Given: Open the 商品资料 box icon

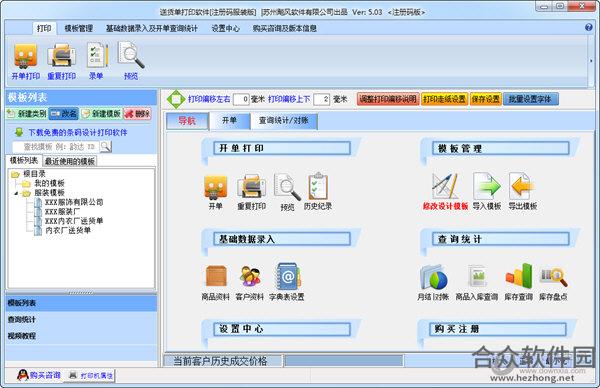Looking at the screenshot, I should pyautogui.click(x=216, y=283).
